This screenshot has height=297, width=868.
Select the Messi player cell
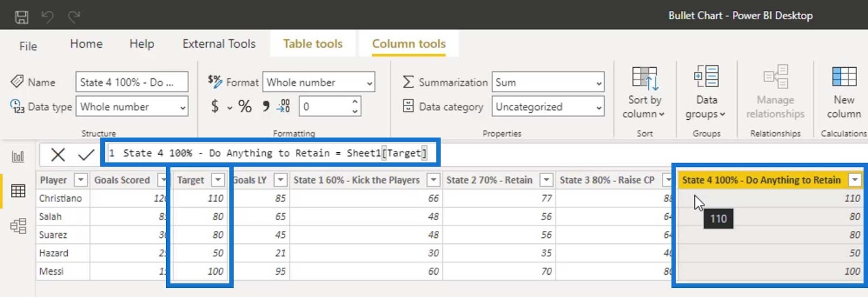[x=52, y=272]
